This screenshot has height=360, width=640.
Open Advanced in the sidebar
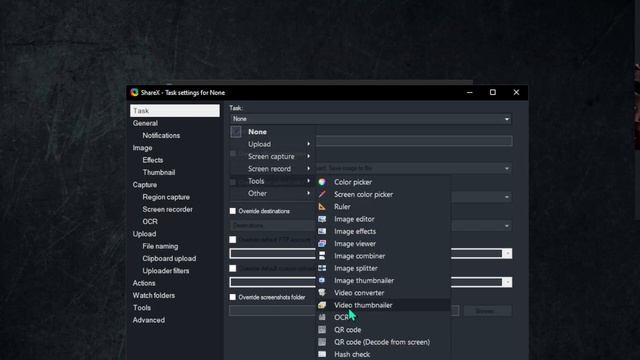[149, 320]
